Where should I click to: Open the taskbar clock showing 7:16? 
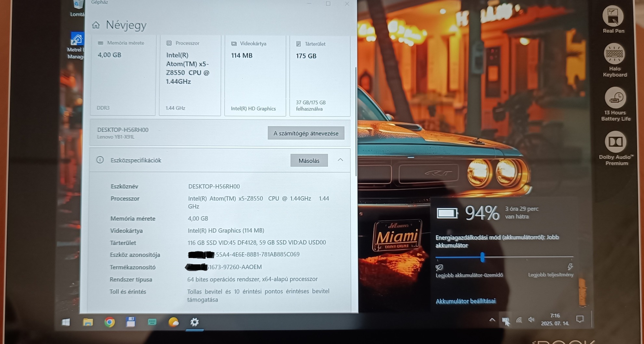[x=555, y=319]
